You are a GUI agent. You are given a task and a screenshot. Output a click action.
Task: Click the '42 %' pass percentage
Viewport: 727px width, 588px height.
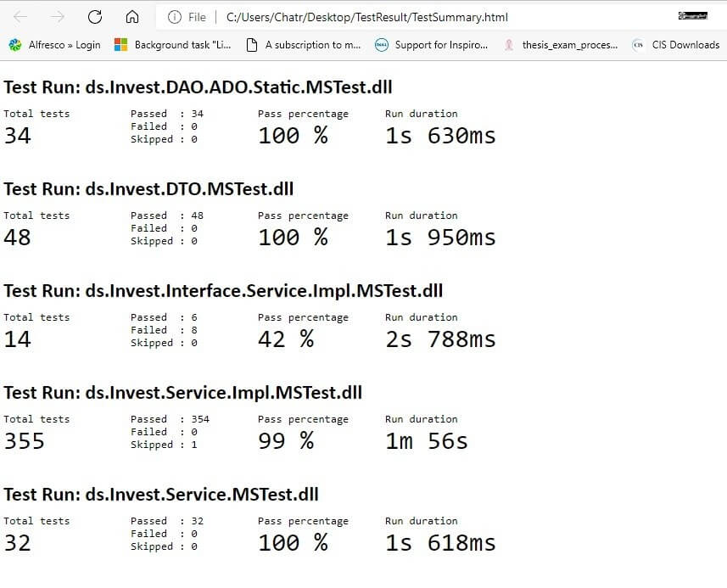pos(286,339)
